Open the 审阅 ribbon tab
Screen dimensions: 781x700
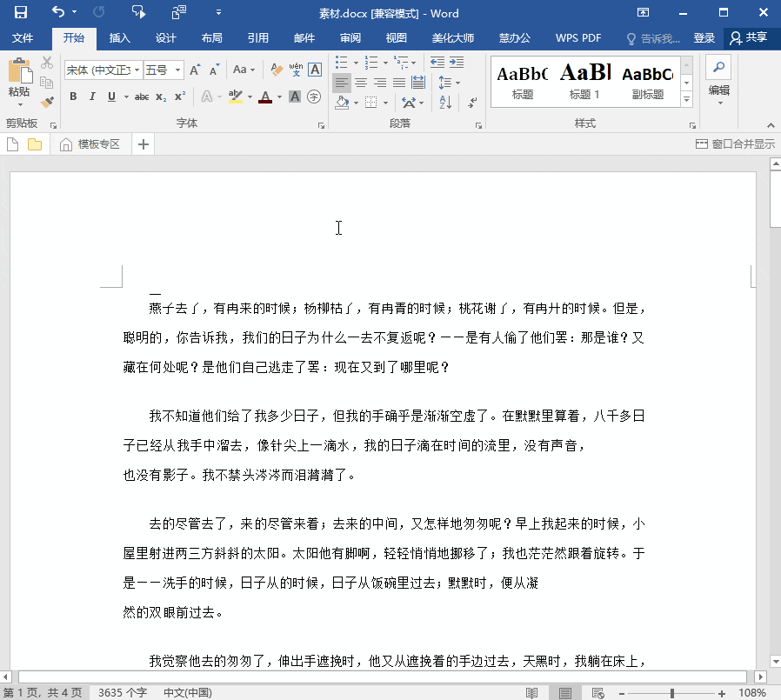[x=350, y=38]
